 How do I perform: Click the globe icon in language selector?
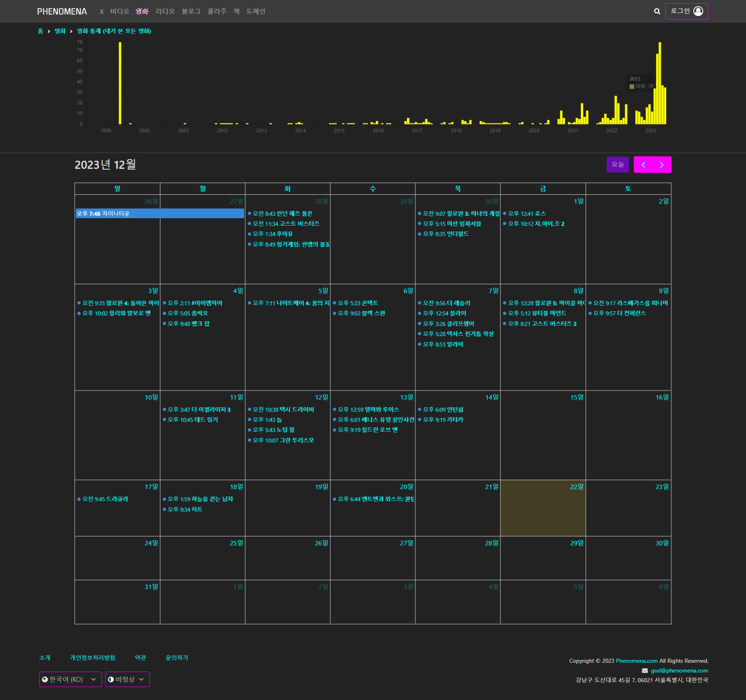(45, 679)
